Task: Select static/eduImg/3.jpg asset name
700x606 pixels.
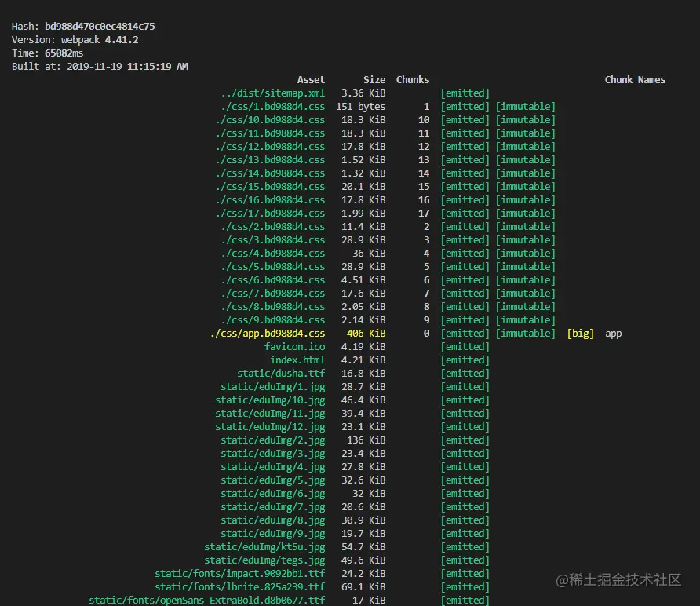Action: pyautogui.click(x=273, y=454)
